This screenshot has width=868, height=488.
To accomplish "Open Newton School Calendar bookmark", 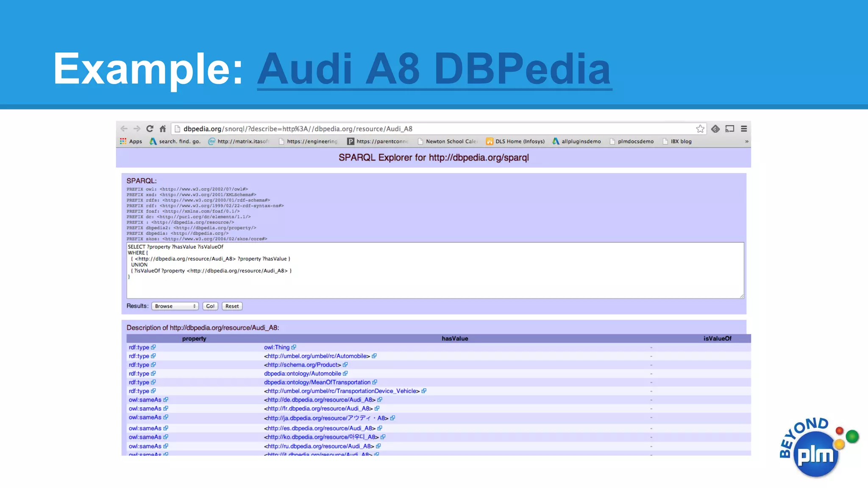I will 448,141.
